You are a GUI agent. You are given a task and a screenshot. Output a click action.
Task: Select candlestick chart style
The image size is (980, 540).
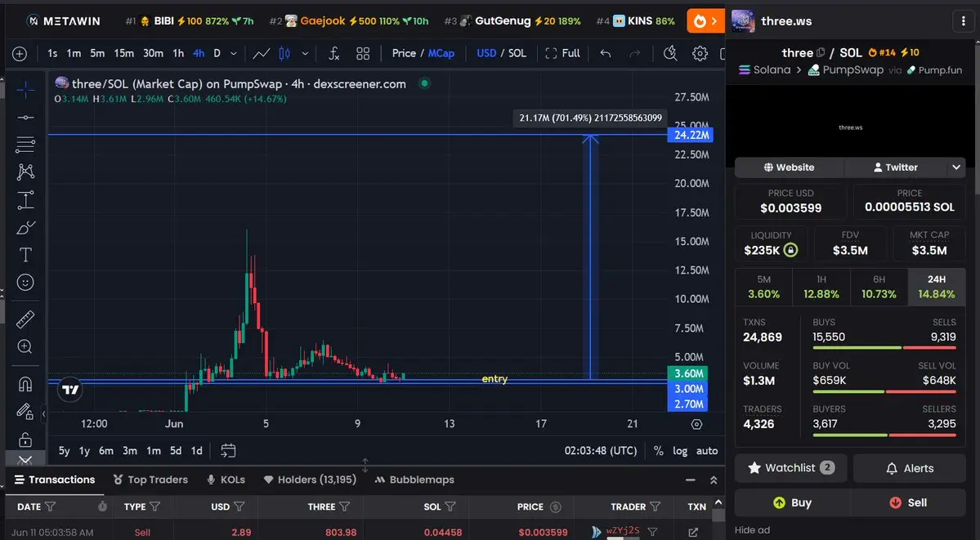[284, 53]
